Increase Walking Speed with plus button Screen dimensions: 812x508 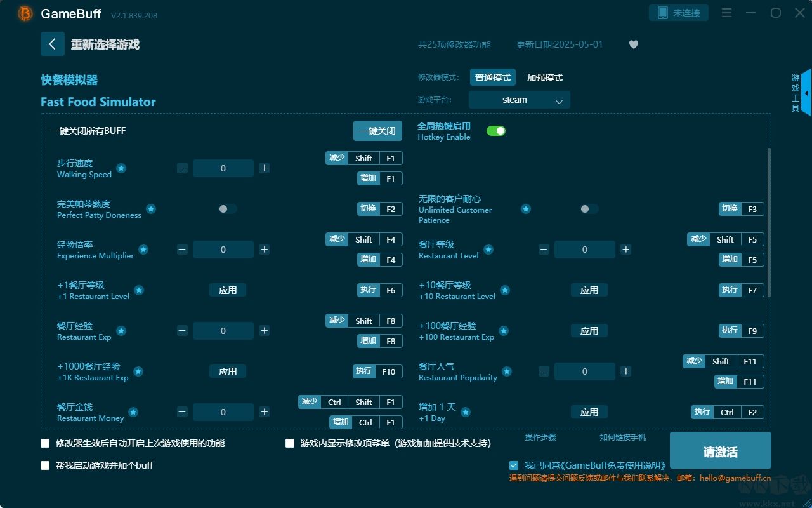pyautogui.click(x=265, y=168)
